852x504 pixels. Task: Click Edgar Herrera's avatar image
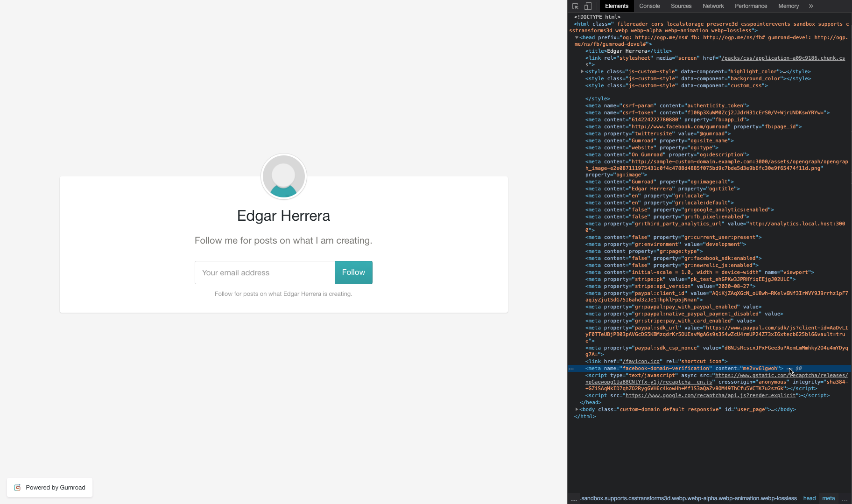284,176
